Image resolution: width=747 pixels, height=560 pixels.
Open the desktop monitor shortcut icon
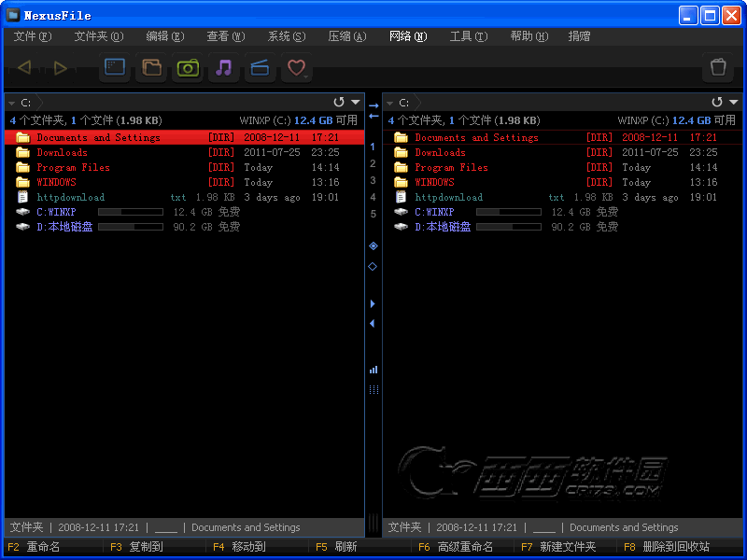(115, 67)
